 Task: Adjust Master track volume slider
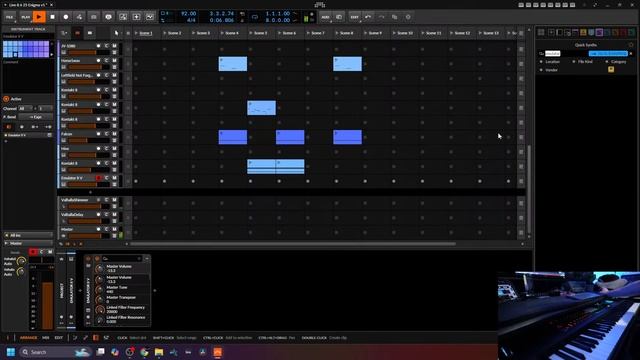pos(88,236)
